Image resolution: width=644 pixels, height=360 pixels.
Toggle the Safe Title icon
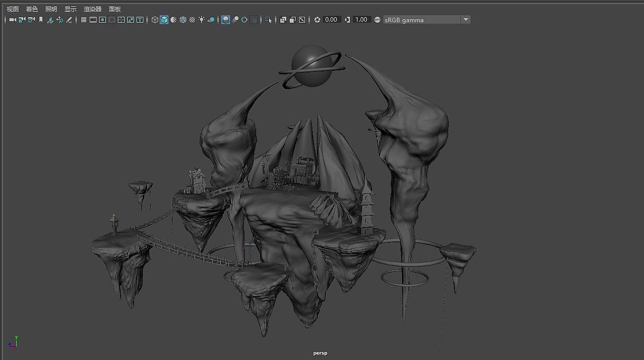point(140,20)
